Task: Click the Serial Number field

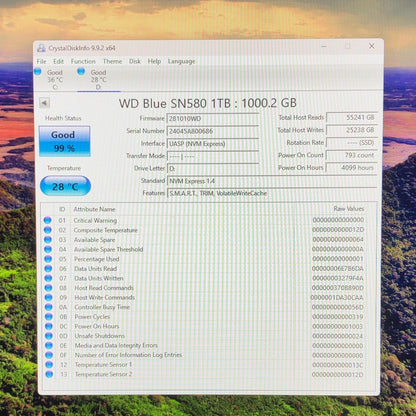Action: (x=213, y=131)
